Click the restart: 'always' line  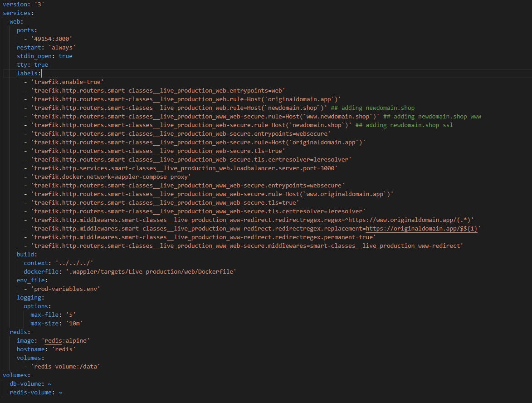pyautogui.click(x=46, y=48)
